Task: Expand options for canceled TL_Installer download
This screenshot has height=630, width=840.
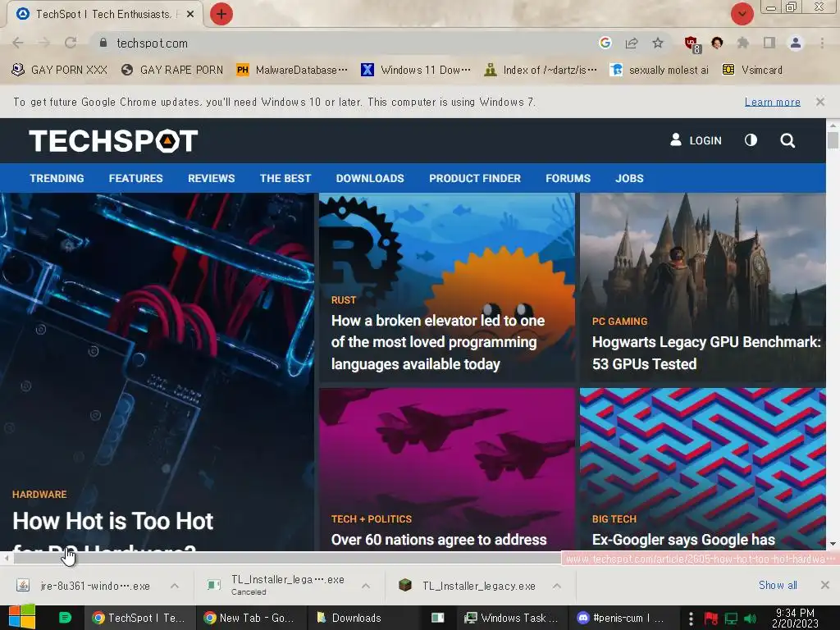Action: pos(366,586)
